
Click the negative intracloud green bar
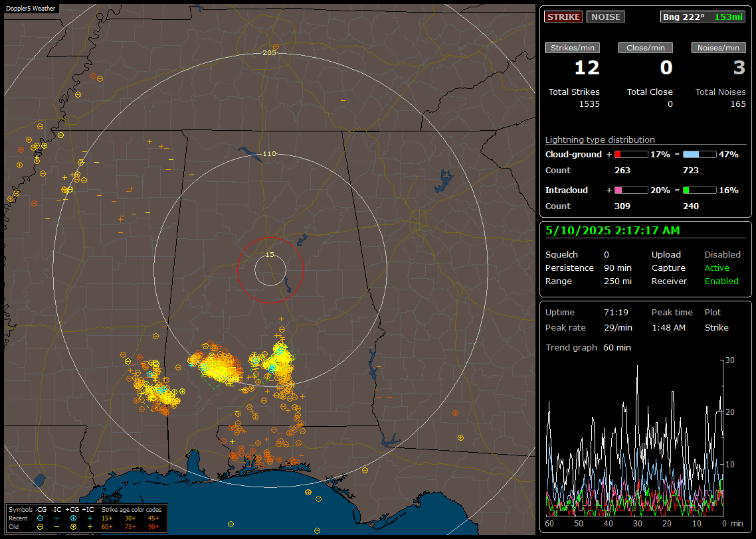700,191
